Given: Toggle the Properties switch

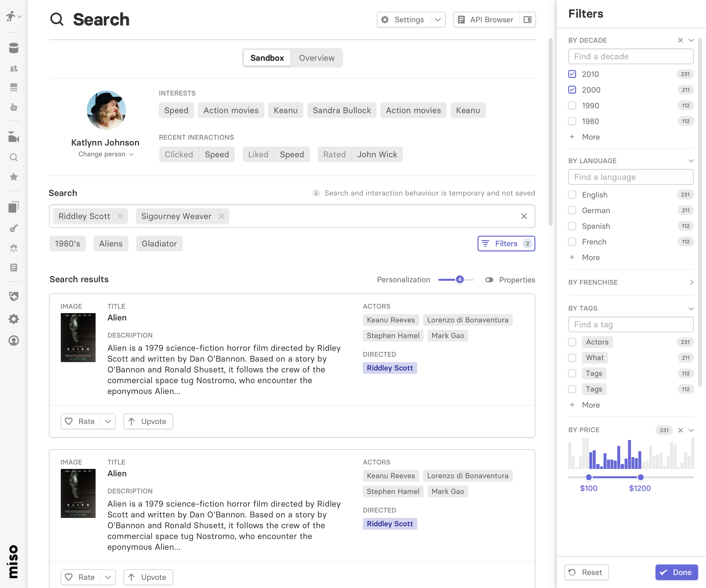Looking at the screenshot, I should coord(489,280).
